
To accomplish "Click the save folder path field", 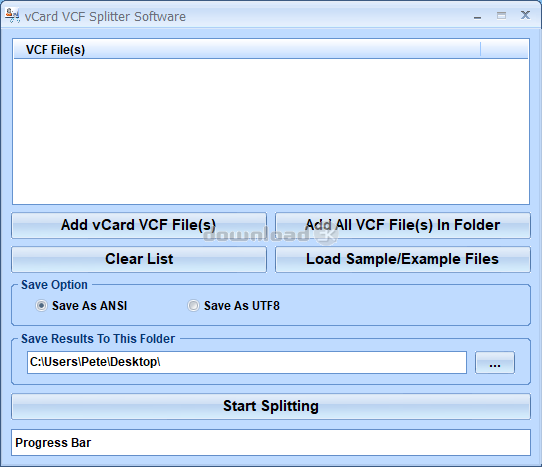I will [247, 363].
